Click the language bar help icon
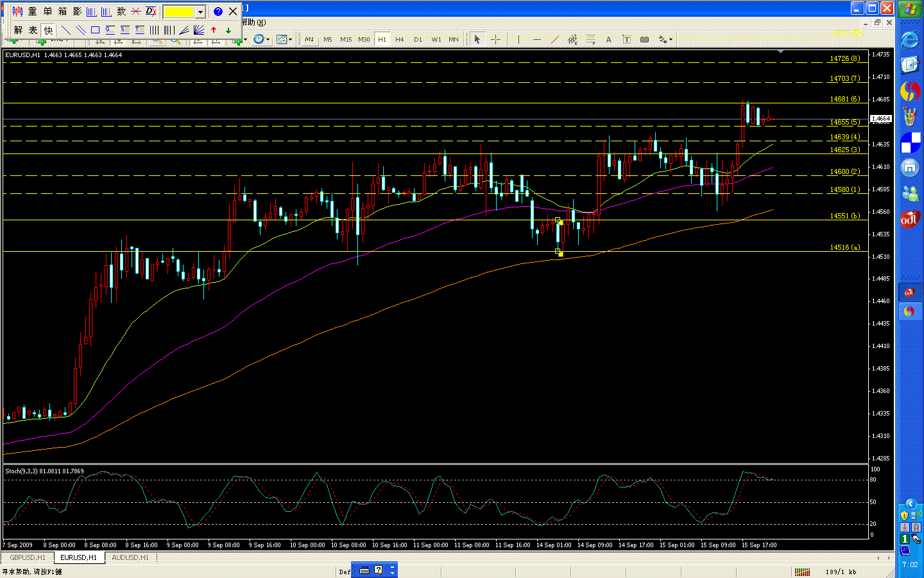The image size is (924, 578). coord(379,570)
